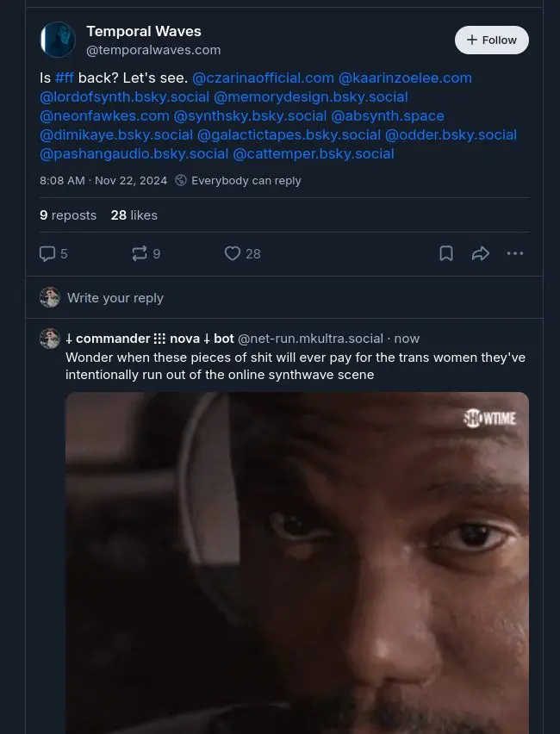Visit the @neonfawkes.com profile link
The width and height of the screenshot is (560, 734).
point(104,115)
